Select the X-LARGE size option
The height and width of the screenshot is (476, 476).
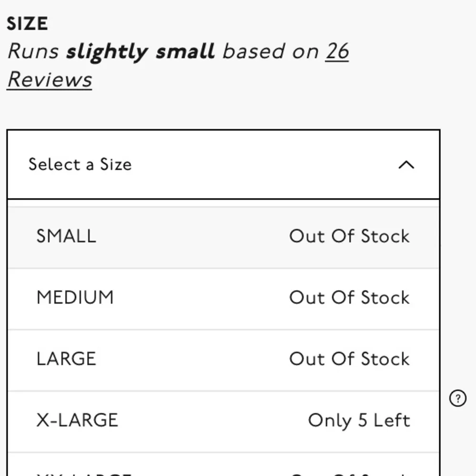77,420
